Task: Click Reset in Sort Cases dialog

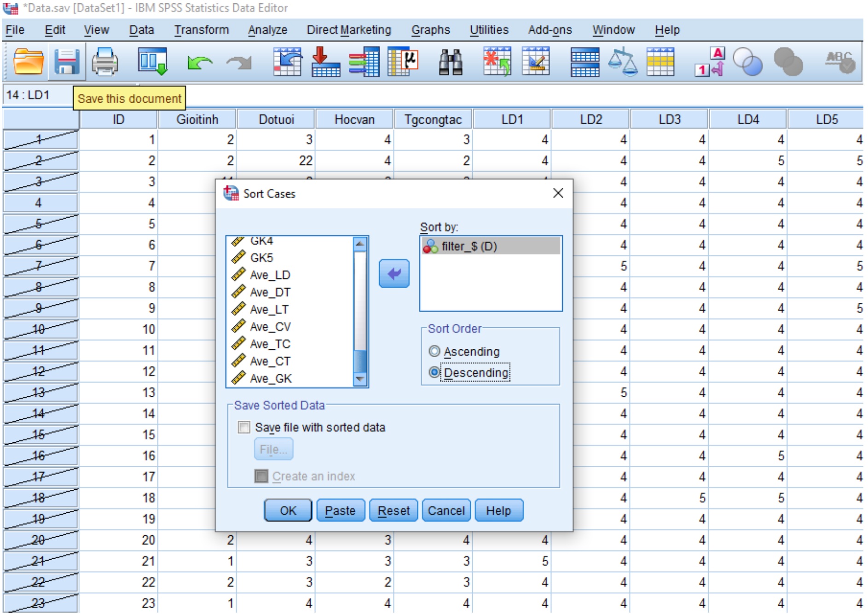Action: tap(393, 510)
